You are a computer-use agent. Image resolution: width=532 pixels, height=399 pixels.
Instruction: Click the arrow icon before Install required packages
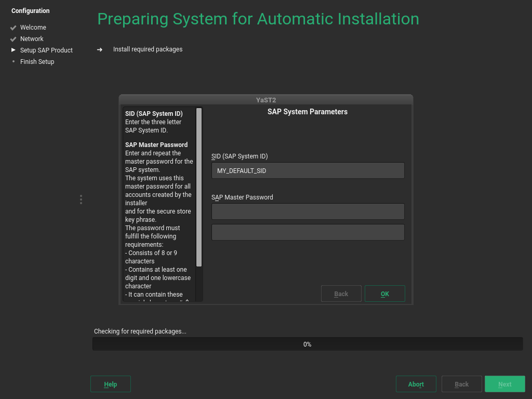point(99,49)
